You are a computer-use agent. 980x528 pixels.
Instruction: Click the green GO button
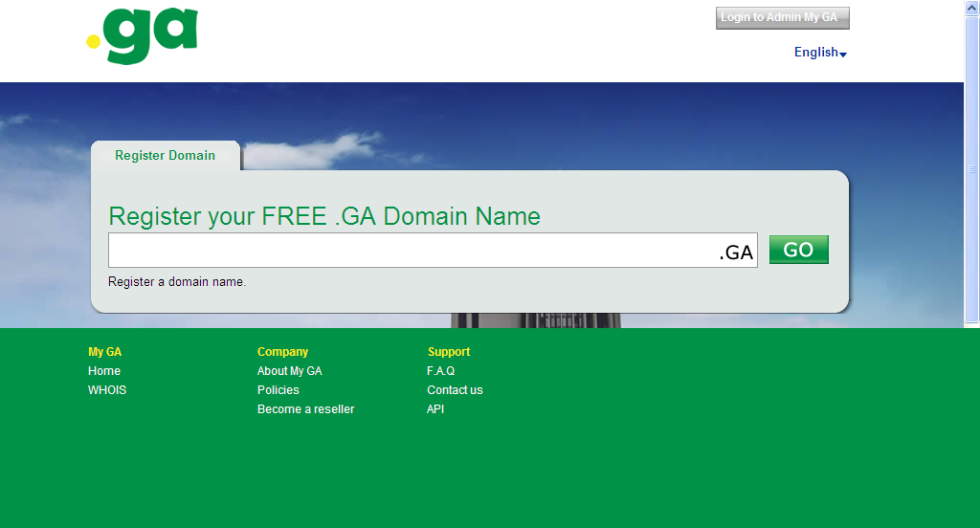799,250
